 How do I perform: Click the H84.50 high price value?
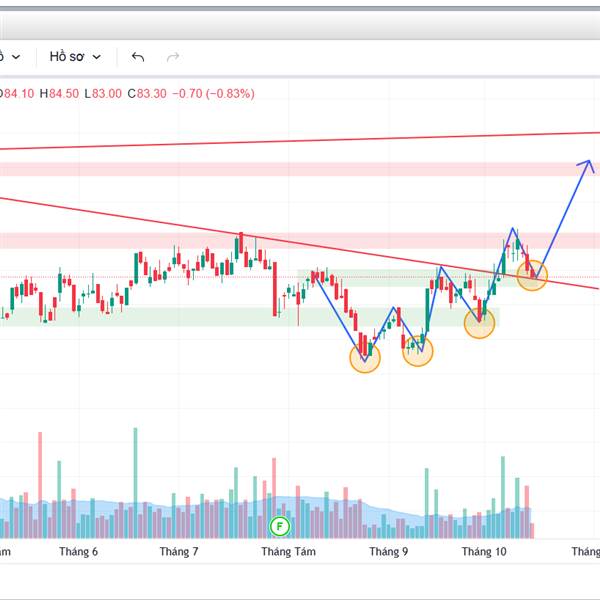coord(59,94)
